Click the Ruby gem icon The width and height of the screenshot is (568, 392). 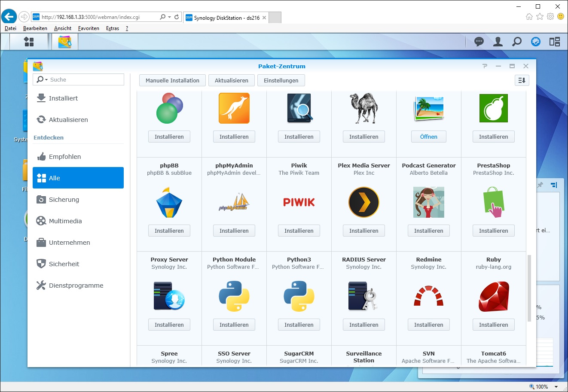[x=494, y=296]
